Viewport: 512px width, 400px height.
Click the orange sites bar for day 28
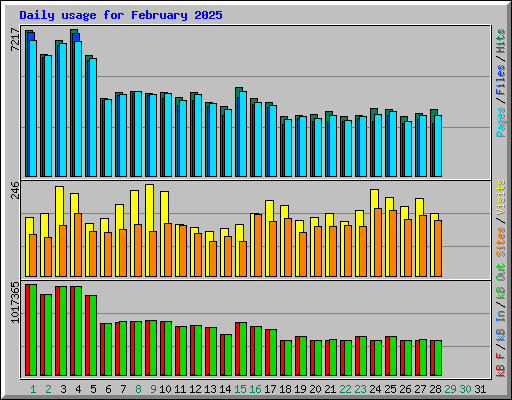(x=438, y=248)
